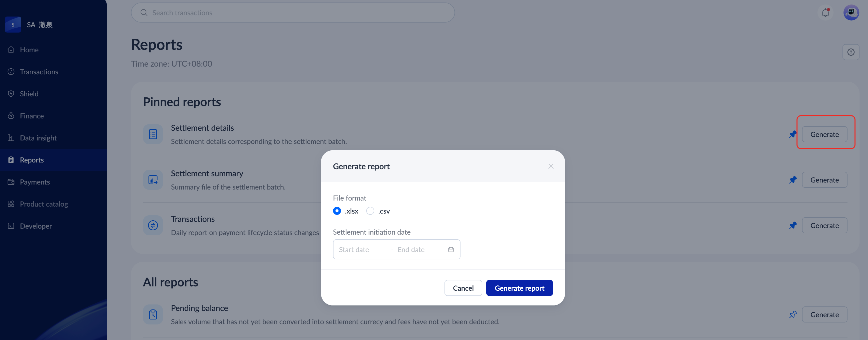Click the Generate report button

click(519, 288)
